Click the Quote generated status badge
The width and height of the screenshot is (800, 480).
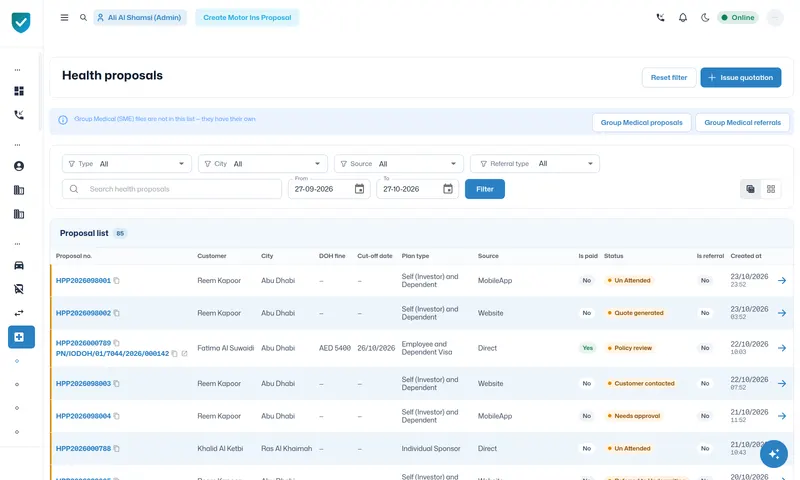coord(635,313)
